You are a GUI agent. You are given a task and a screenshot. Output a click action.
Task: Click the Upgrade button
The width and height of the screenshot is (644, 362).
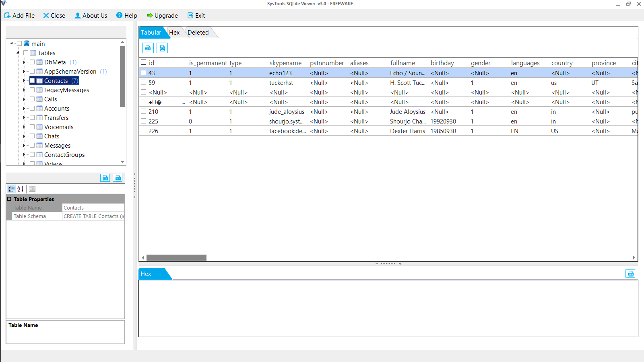point(162,16)
